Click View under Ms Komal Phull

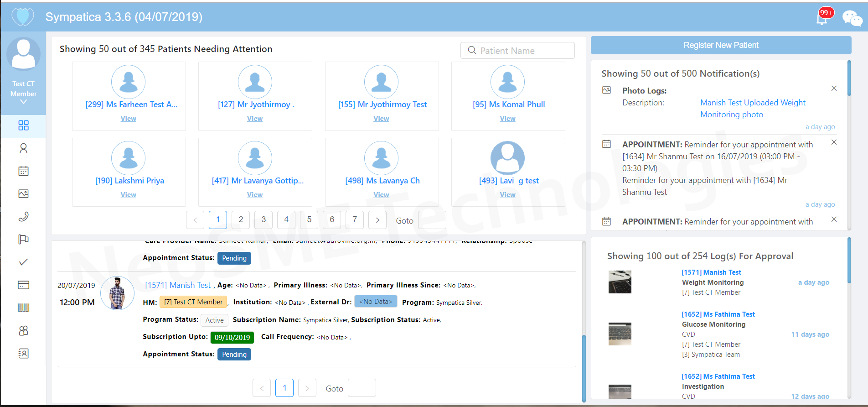[507, 119]
